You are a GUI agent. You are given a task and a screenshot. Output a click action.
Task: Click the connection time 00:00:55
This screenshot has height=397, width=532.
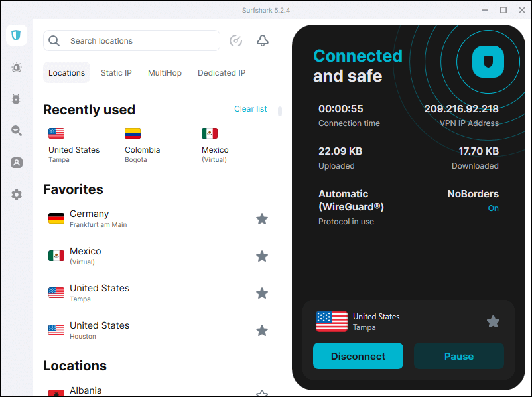341,109
